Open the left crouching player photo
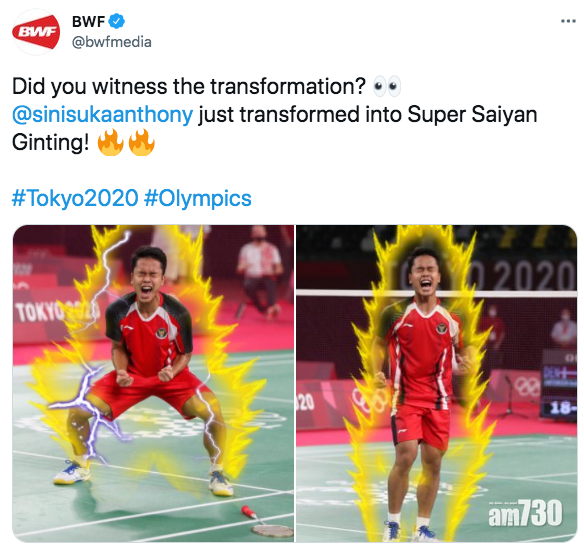The height and width of the screenshot is (546, 584). [x=153, y=383]
